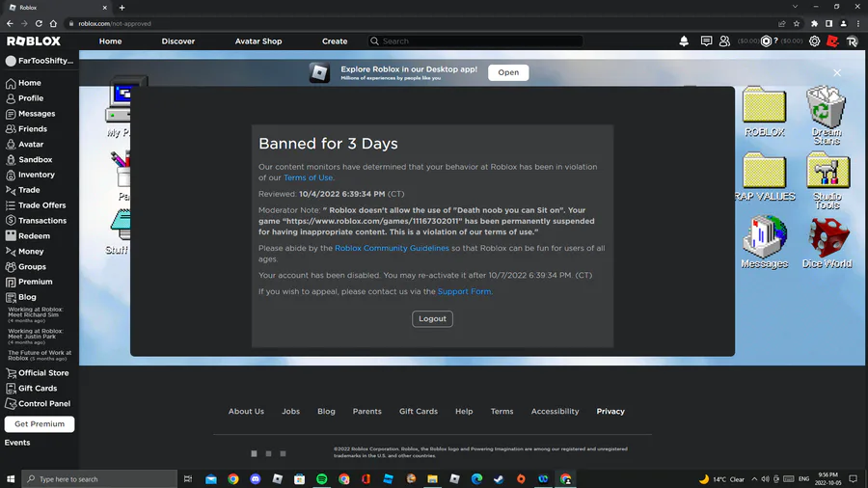868x488 pixels.
Task: Open the Privacy footer link
Action: (x=610, y=411)
